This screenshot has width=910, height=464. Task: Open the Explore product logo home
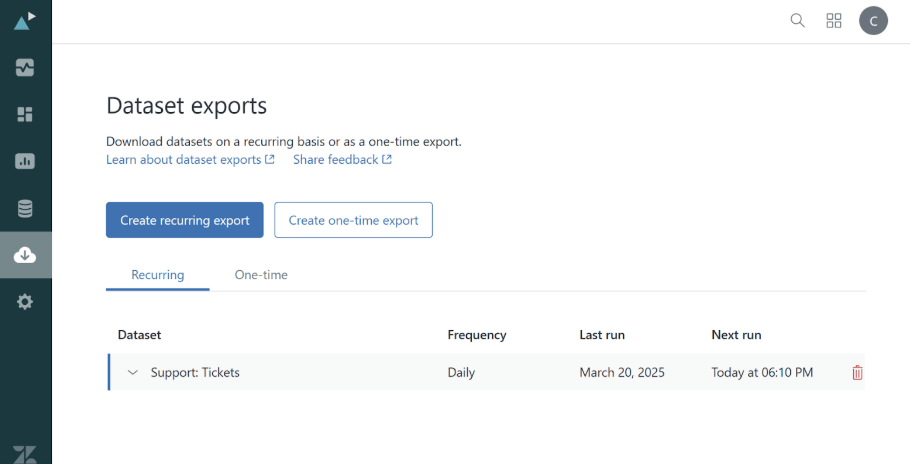(x=24, y=21)
